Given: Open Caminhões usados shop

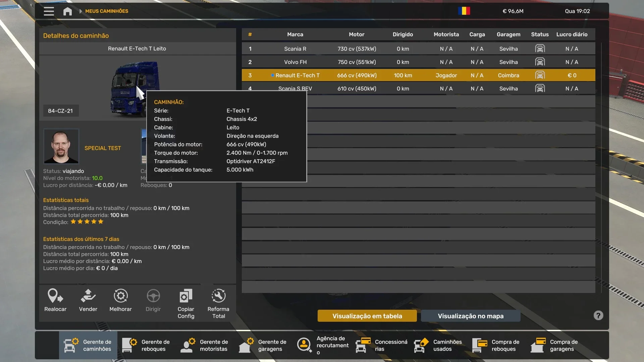Looking at the screenshot, I should [438, 345].
